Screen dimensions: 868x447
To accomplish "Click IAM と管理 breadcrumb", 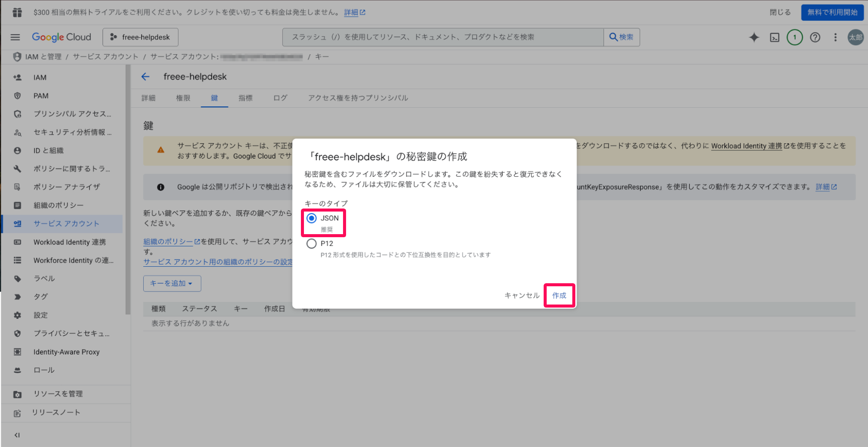I will pyautogui.click(x=43, y=57).
